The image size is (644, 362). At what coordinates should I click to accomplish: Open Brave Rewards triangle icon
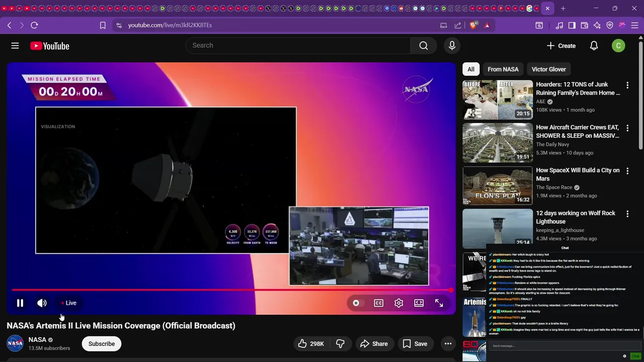click(487, 25)
